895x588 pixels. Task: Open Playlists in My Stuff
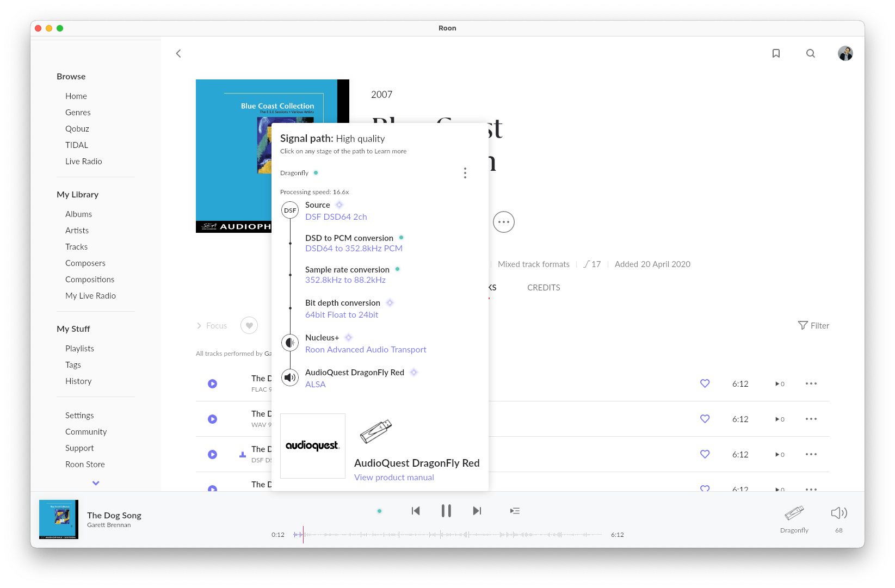(80, 349)
